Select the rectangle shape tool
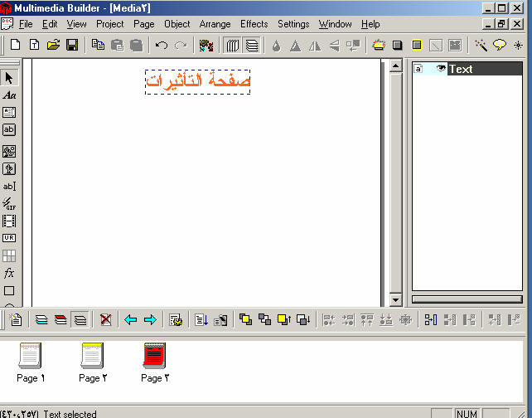 pyautogui.click(x=9, y=290)
